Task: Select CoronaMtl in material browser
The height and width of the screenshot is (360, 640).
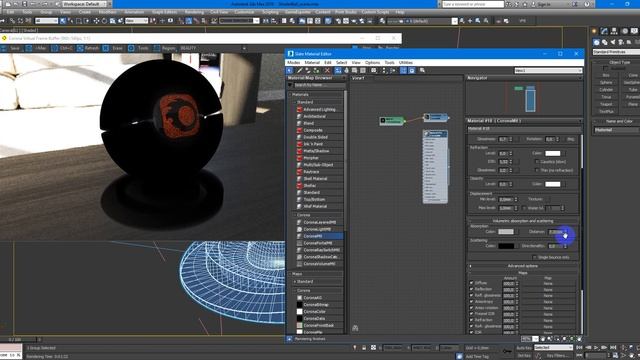Action: point(319,236)
